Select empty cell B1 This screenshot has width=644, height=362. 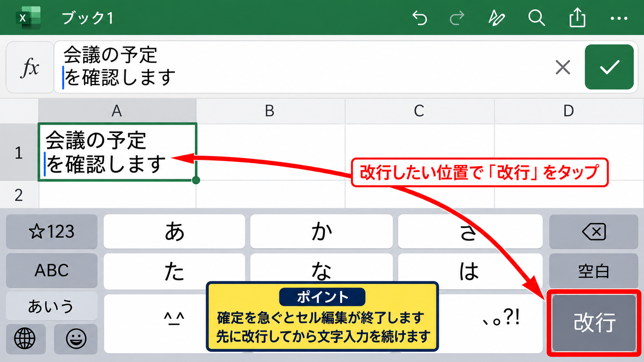[x=270, y=152]
